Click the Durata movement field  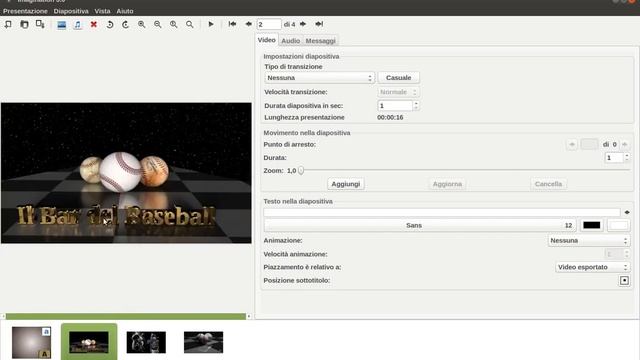[x=614, y=158]
